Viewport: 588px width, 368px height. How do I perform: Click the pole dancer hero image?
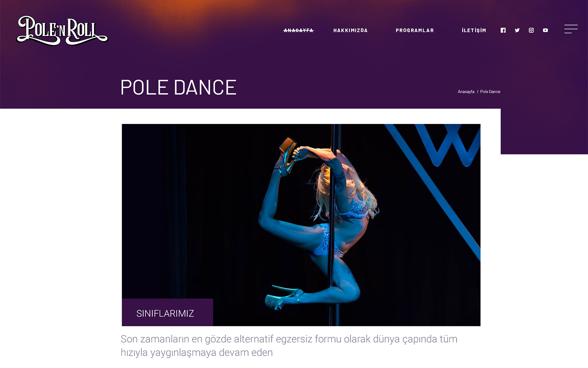click(301, 225)
